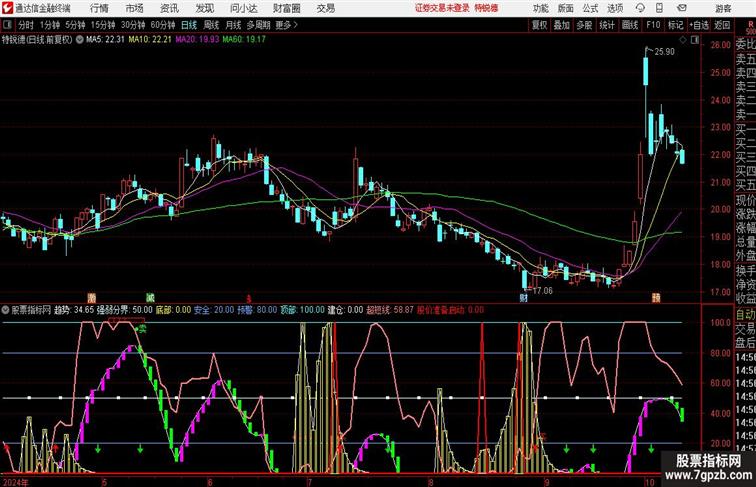Click the 画线 drawing tools button

pos(630,25)
